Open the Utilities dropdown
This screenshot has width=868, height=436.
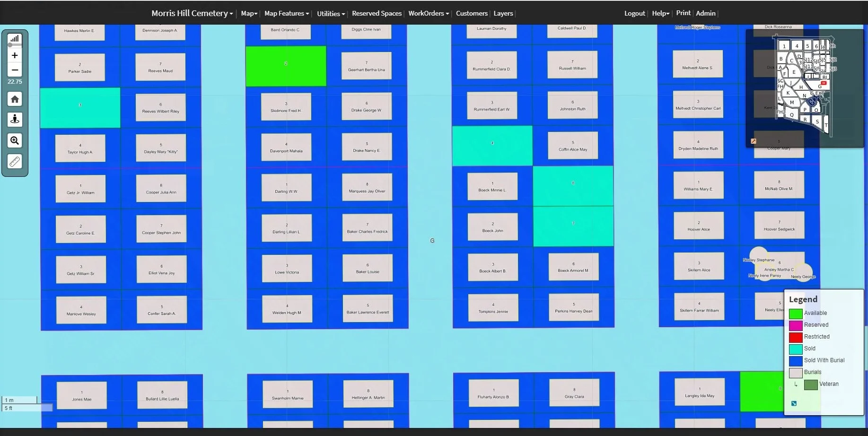(x=331, y=14)
